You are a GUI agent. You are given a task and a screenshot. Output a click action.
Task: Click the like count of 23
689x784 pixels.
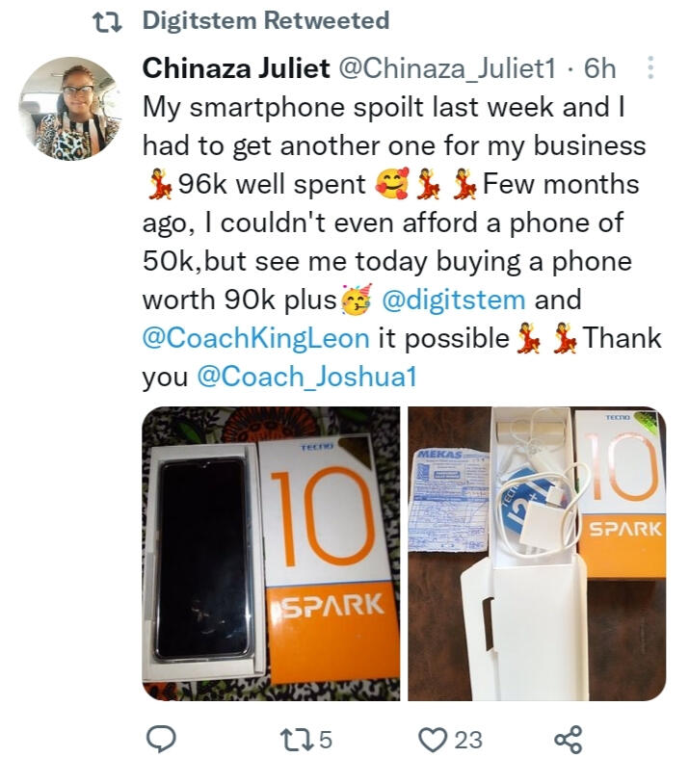468,740
